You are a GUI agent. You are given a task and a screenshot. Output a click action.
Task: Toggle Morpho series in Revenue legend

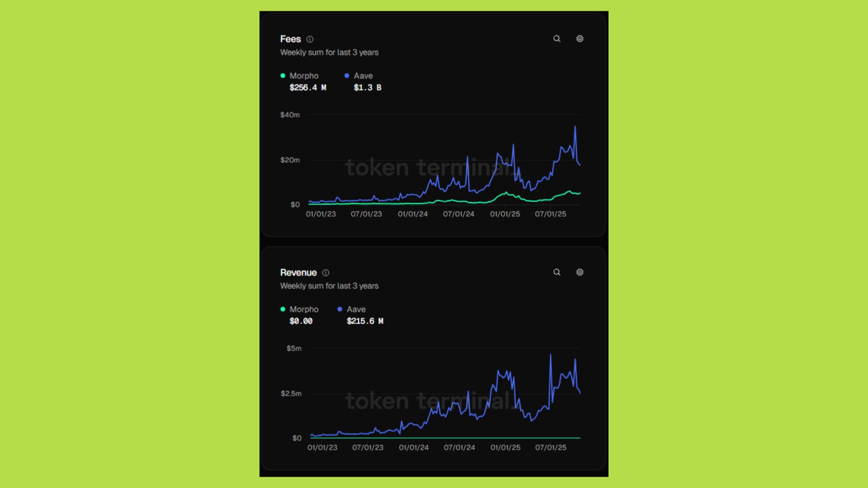tap(304, 310)
